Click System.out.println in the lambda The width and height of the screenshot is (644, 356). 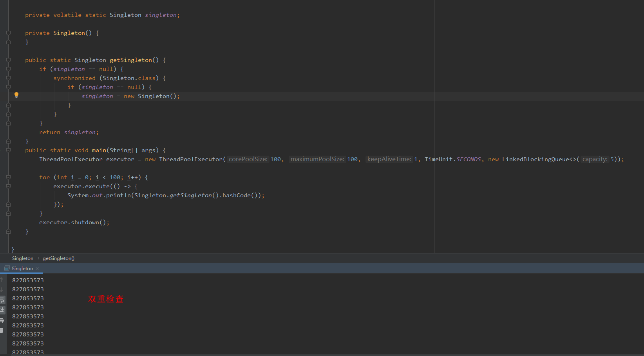(x=99, y=195)
